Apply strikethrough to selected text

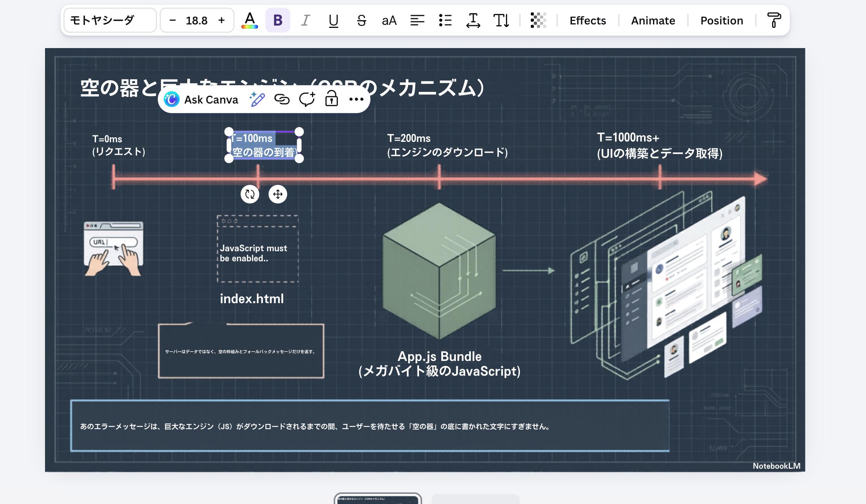361,20
